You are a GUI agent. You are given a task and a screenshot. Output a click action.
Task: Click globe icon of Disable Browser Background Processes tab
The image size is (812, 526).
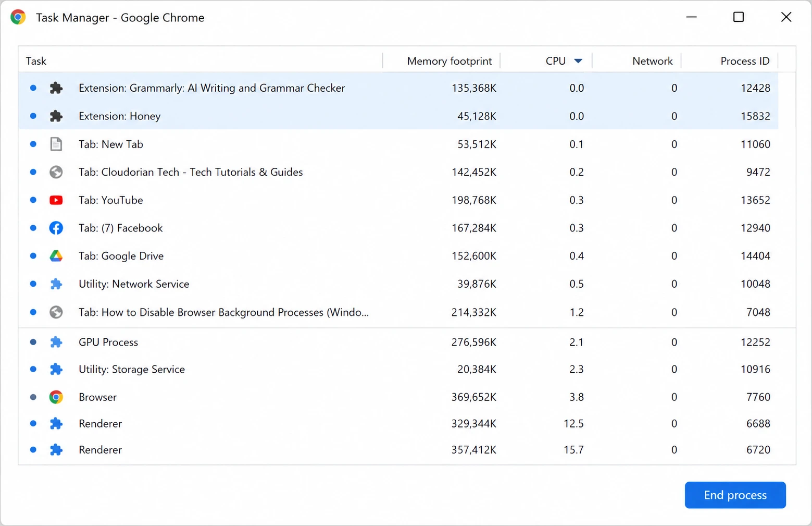point(56,312)
